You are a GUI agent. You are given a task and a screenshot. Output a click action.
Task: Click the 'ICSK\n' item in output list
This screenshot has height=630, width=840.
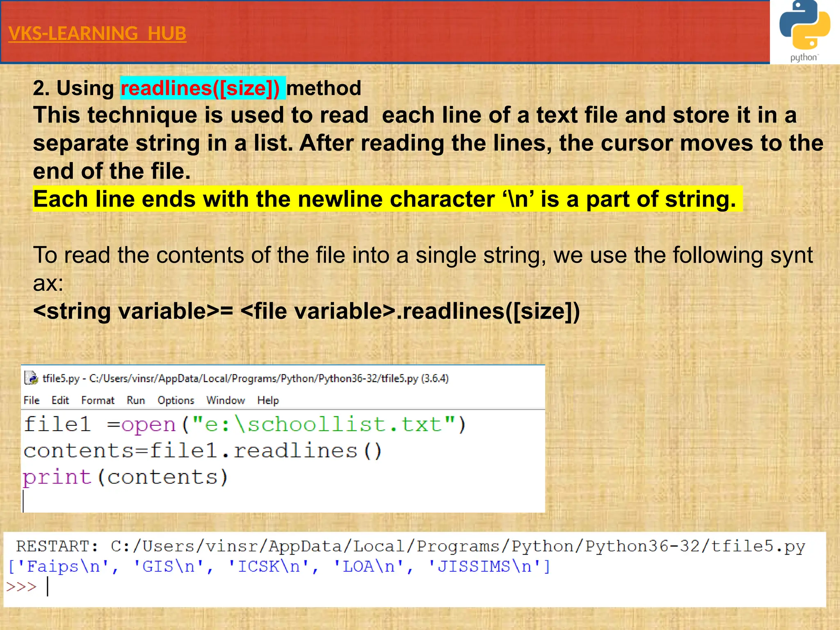[x=269, y=567]
